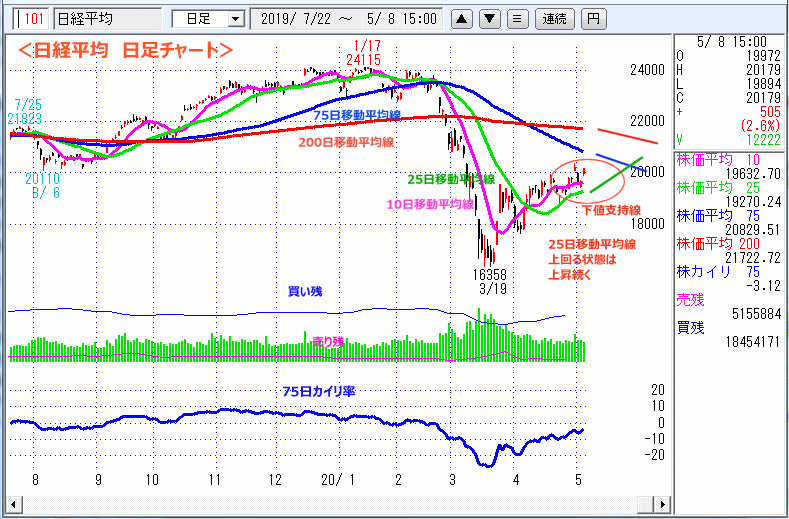Click the up arrow button in toolbar
Screen dimensions: 789x519
[462, 19]
